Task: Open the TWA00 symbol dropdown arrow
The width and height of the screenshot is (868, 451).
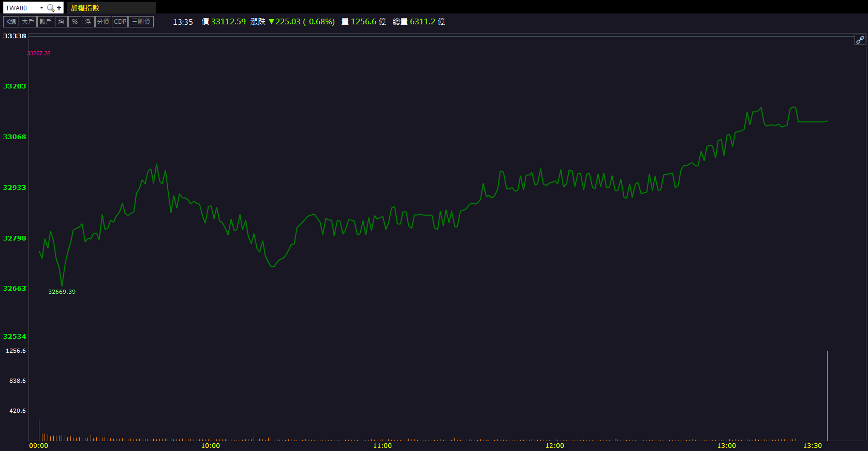Action: (41, 8)
